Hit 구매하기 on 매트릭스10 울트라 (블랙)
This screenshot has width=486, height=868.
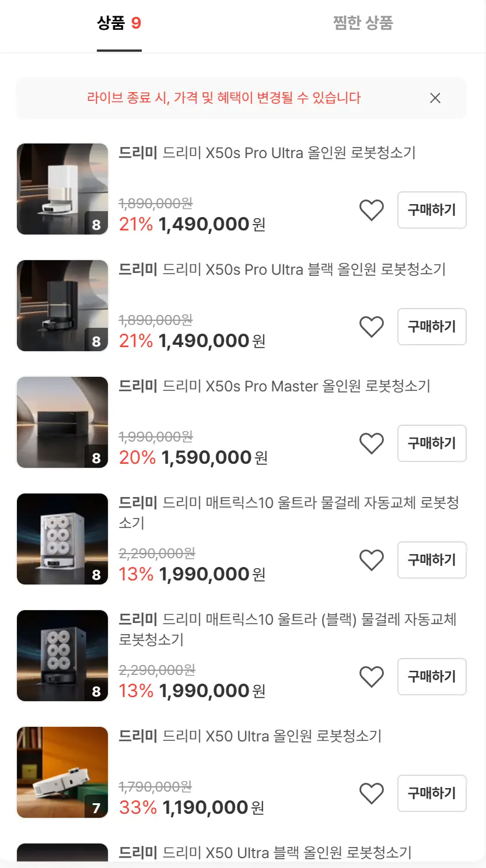[432, 677]
